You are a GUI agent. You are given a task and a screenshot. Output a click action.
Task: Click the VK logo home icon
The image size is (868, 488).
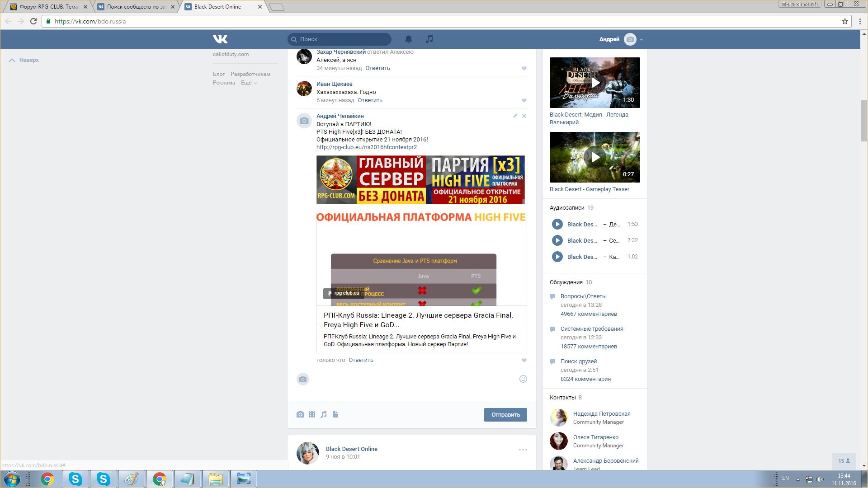(x=220, y=39)
